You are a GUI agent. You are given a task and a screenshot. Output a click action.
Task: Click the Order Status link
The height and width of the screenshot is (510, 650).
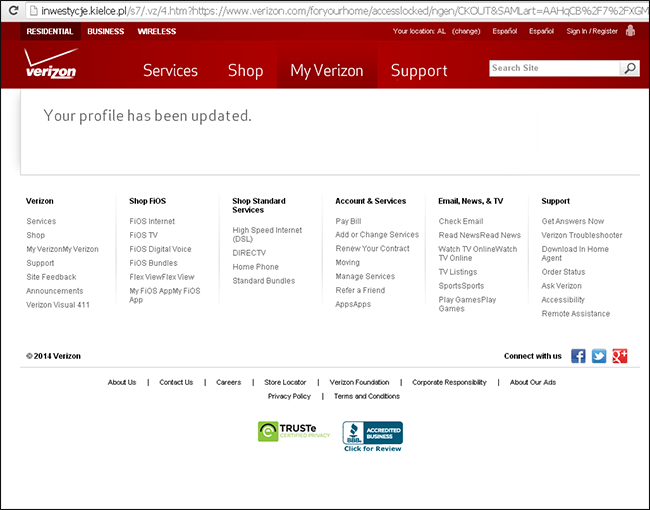[x=563, y=272]
